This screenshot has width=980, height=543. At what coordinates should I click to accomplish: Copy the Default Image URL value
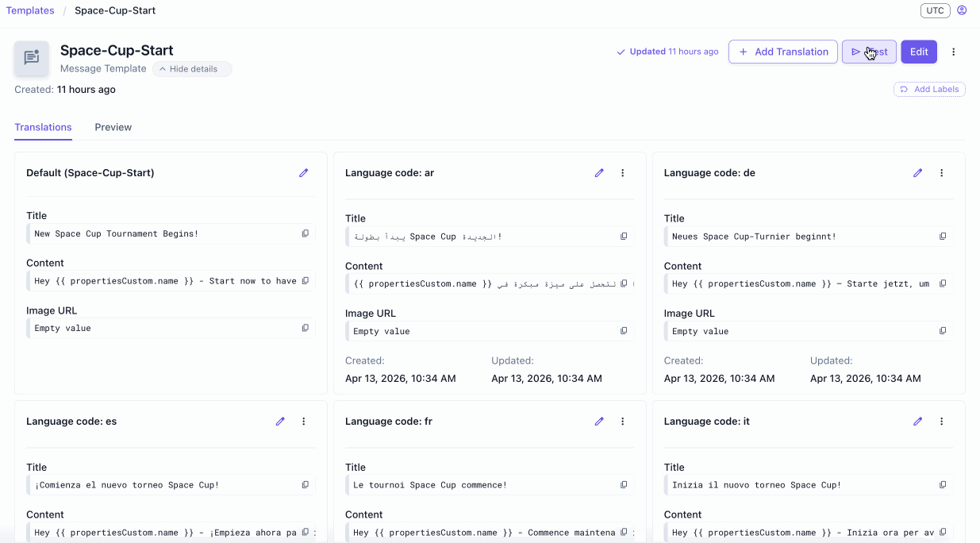click(306, 328)
